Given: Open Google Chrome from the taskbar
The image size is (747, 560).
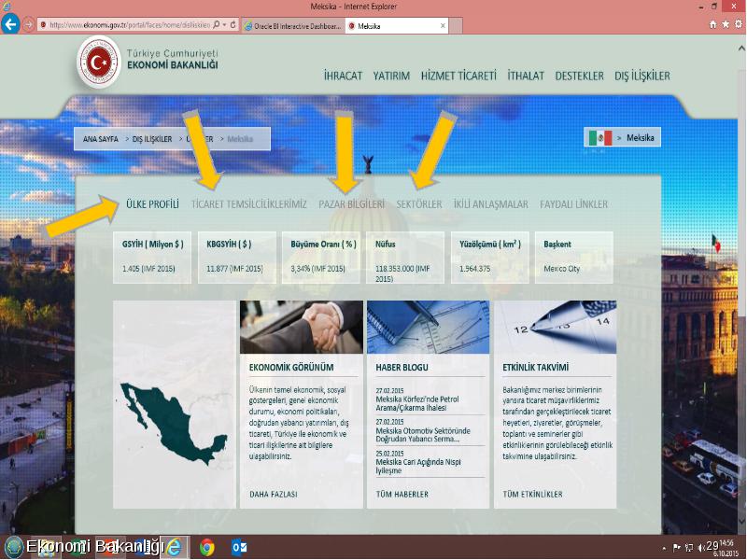Looking at the screenshot, I should (x=206, y=547).
